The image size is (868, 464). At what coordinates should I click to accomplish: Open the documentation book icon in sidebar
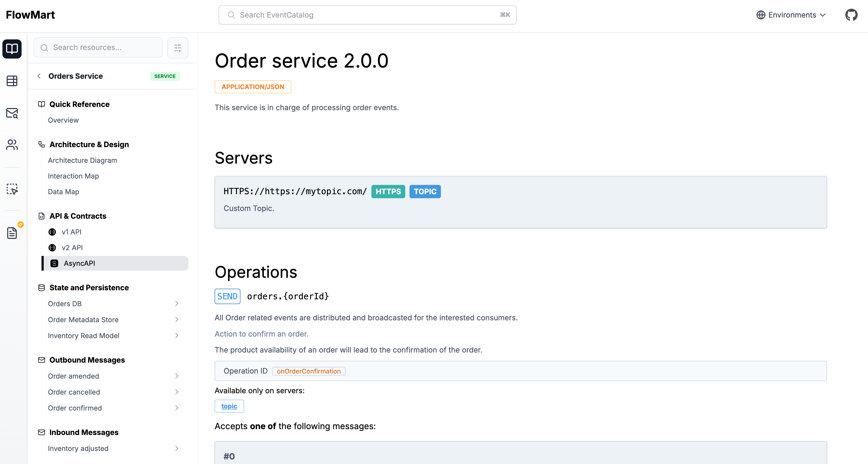click(x=12, y=49)
